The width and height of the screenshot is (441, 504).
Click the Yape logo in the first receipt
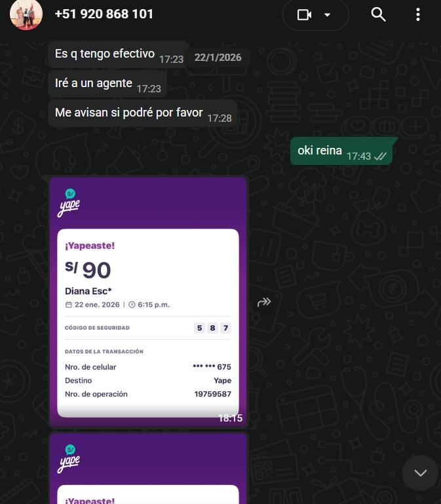point(69,203)
